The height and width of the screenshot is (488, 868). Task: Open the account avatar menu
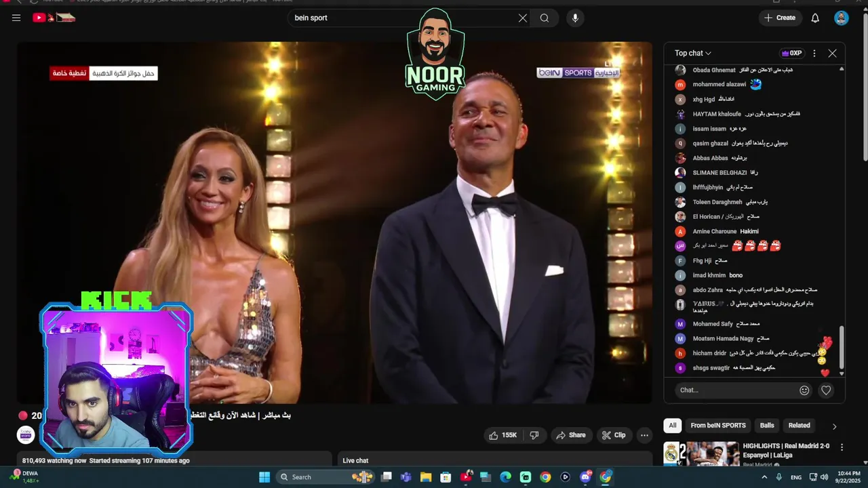tap(842, 18)
